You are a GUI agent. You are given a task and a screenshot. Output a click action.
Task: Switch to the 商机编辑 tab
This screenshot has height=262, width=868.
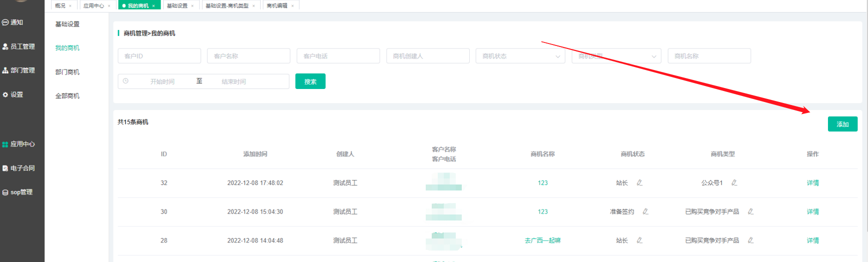tap(277, 6)
